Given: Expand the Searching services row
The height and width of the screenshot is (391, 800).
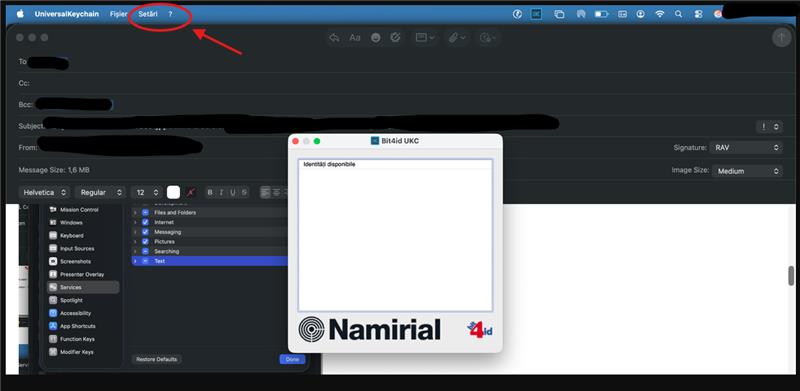Looking at the screenshot, I should 135,251.
